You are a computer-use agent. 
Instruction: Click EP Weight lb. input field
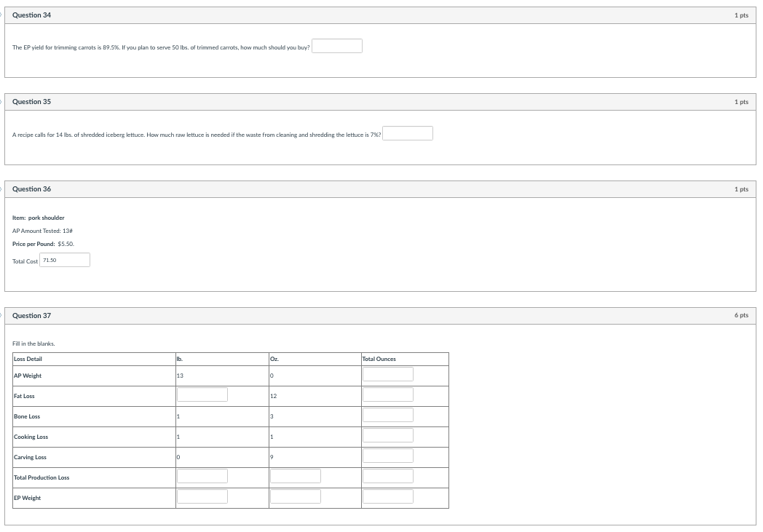click(202, 496)
